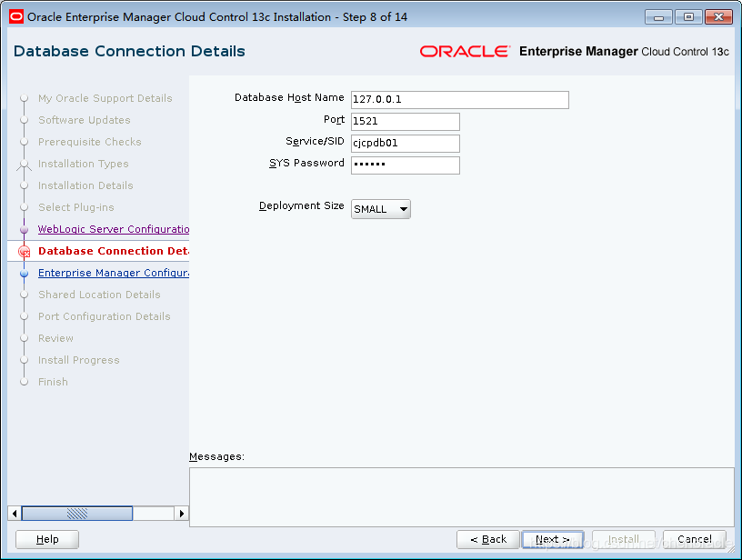
Task: Click the horizontal scrollbar thumb in sidebar
Action: click(77, 513)
